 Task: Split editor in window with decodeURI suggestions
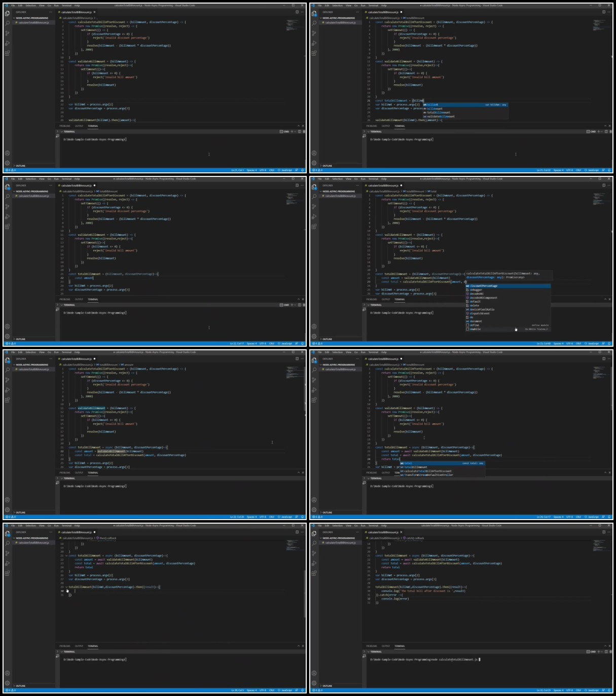pyautogui.click(x=603, y=186)
